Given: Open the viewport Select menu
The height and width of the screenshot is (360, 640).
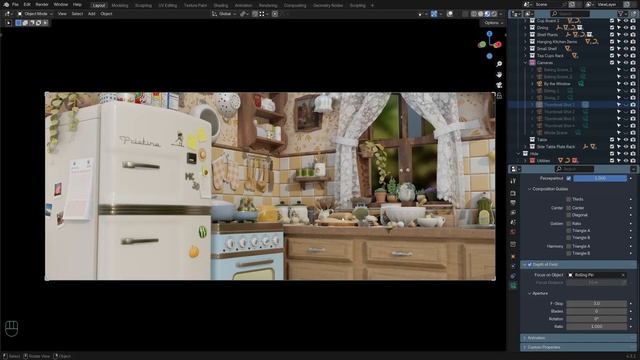Looking at the screenshot, I should click(x=77, y=14).
